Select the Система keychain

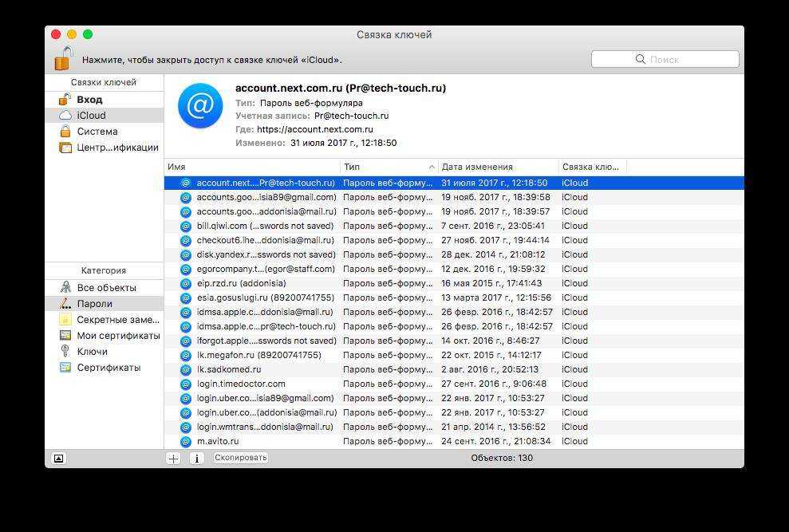(x=105, y=132)
